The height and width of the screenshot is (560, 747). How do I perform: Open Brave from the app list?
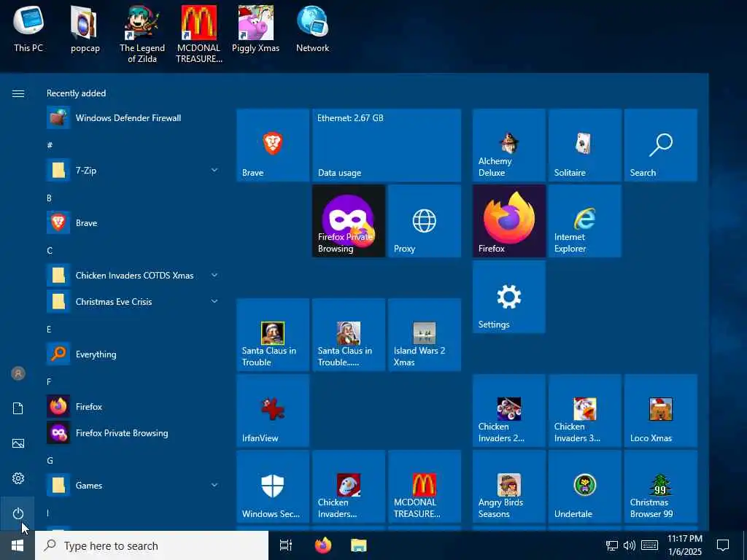pyautogui.click(x=133, y=222)
